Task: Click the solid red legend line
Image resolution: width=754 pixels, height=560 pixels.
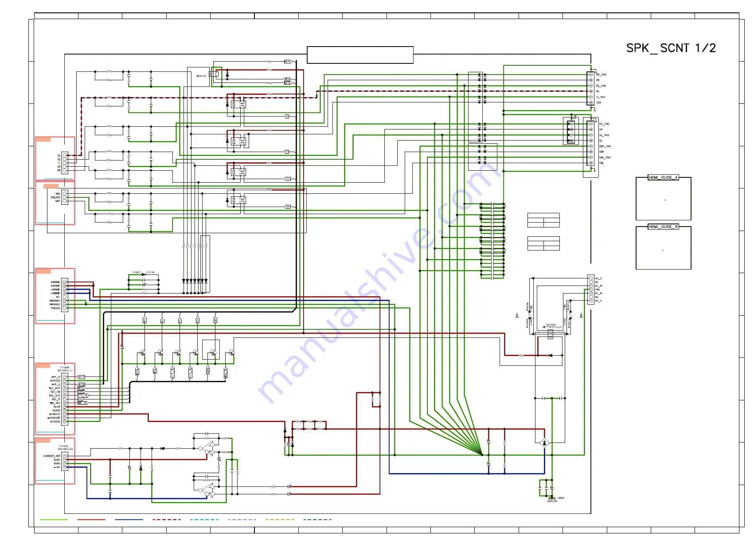Action: point(91,519)
